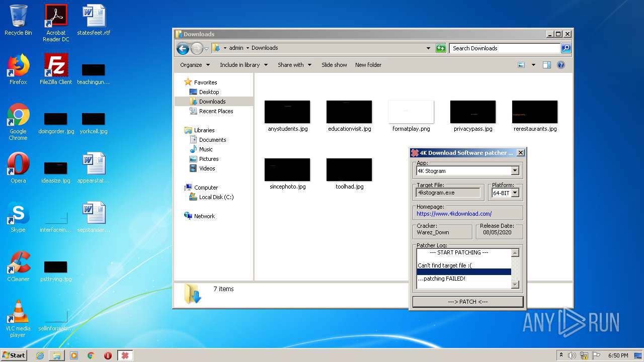Change view icon in Explorer toolbar
The image size is (644, 362).
(x=521, y=65)
